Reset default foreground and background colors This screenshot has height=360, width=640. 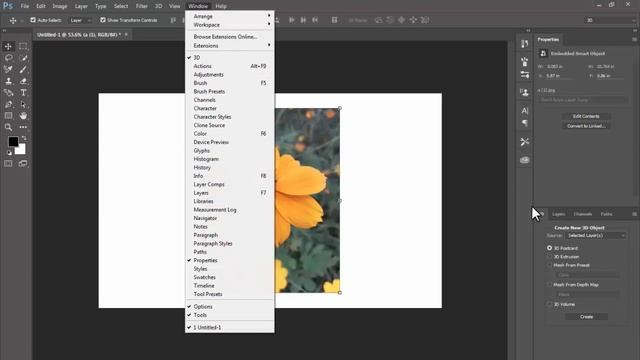[9, 153]
